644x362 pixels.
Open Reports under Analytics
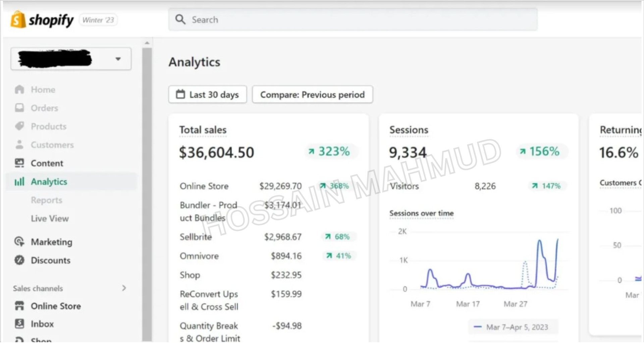47,200
